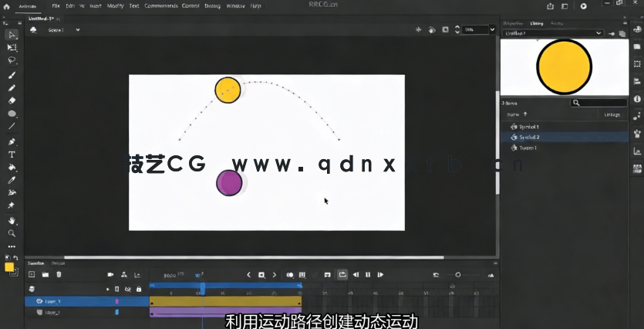The width and height of the screenshot is (644, 329).
Task: Click the new layer icon
Action: click(x=32, y=275)
